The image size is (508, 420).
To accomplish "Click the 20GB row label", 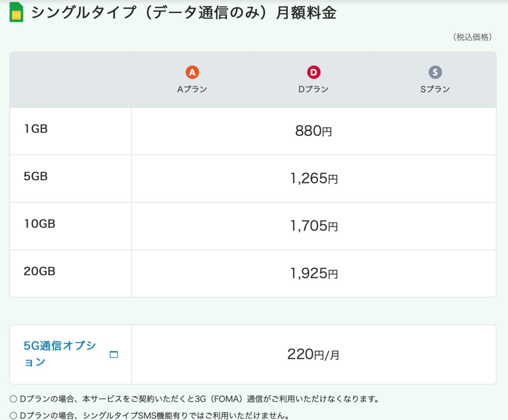I will click(39, 271).
